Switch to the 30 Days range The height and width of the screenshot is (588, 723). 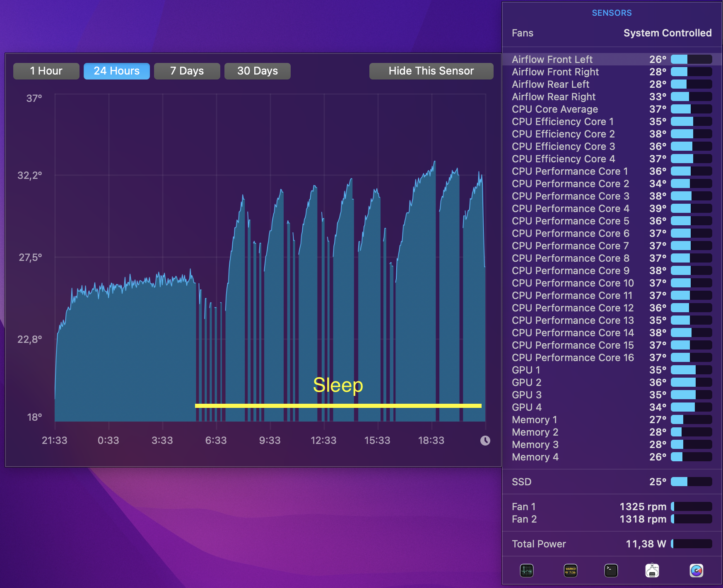pyautogui.click(x=258, y=71)
